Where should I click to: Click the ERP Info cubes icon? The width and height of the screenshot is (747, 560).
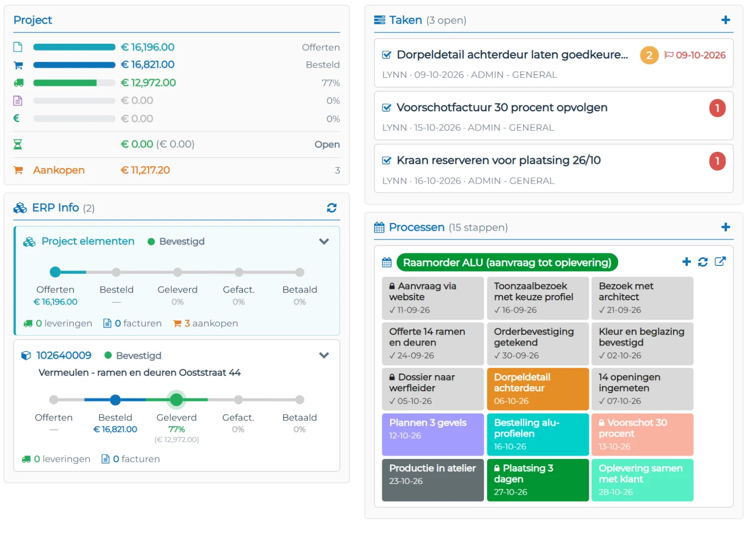(20, 208)
